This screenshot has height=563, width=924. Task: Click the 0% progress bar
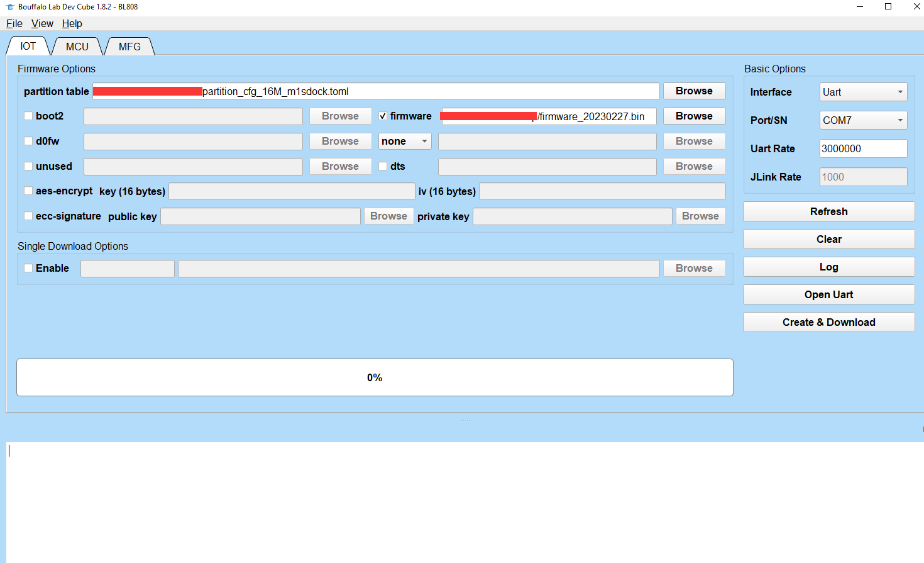[x=375, y=377]
